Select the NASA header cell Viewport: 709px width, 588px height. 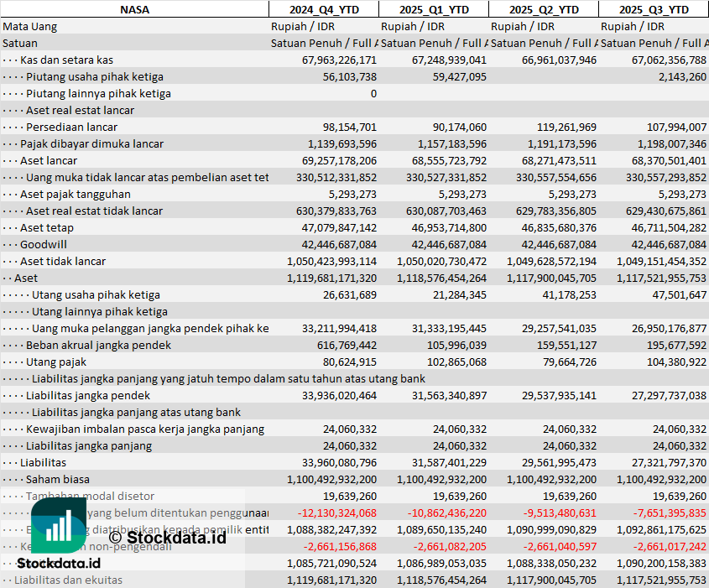(x=134, y=9)
